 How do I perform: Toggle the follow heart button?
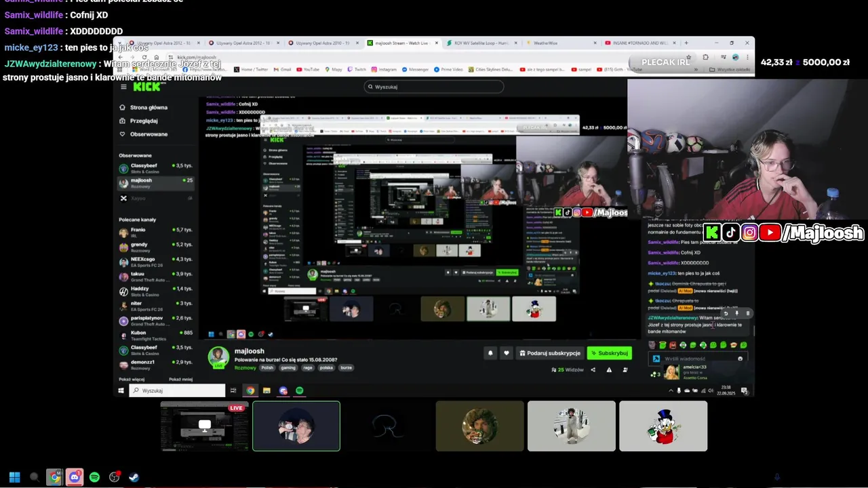[506, 353]
